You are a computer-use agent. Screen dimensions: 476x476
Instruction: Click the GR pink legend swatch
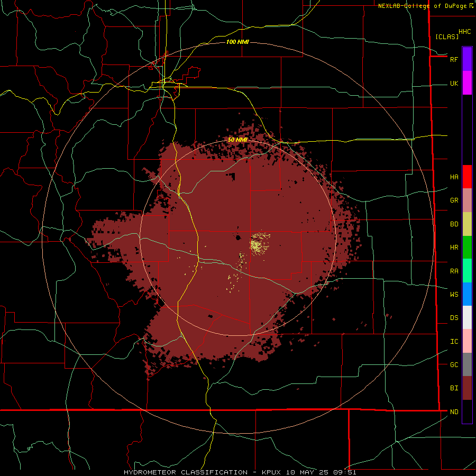467,200
